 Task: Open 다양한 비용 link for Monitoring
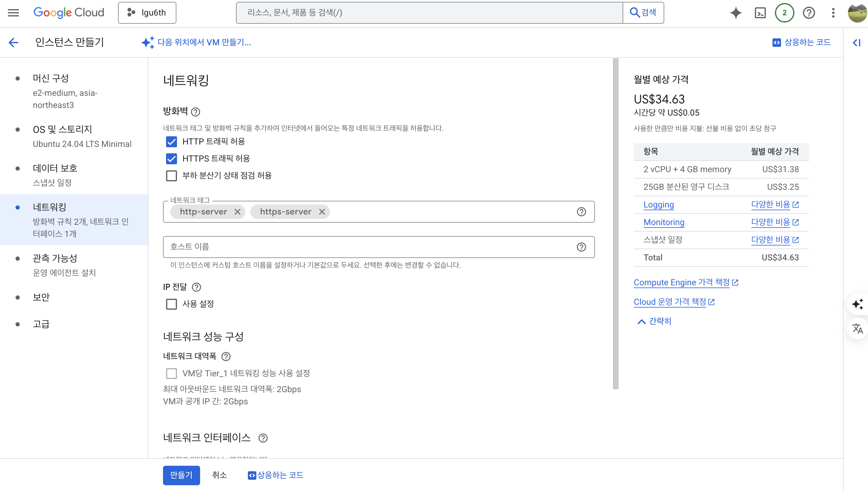point(775,222)
